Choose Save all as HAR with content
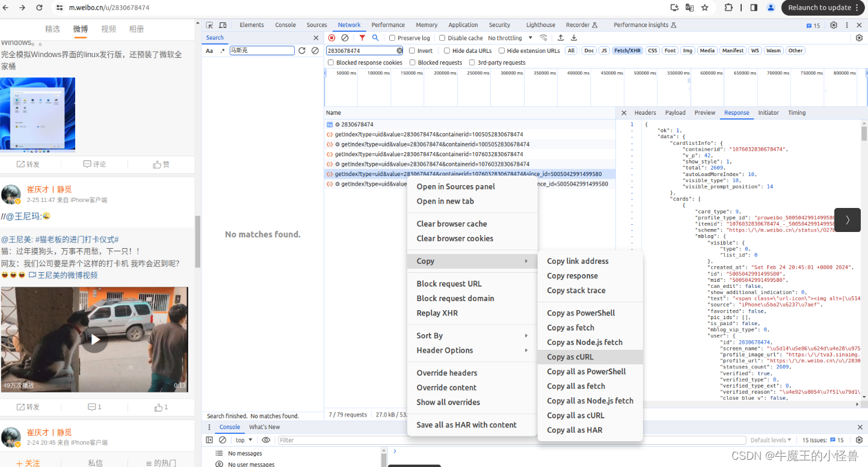Viewport: 868px width, 467px height. [472, 425]
